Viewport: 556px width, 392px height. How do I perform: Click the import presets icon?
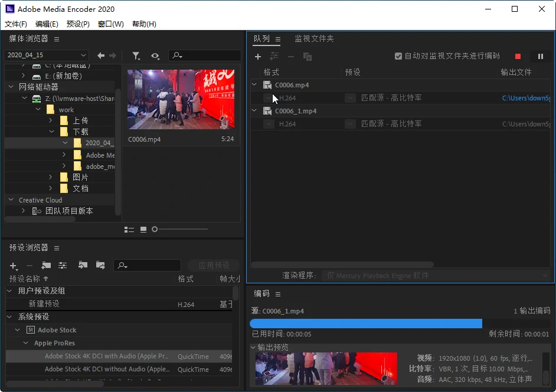click(83, 266)
